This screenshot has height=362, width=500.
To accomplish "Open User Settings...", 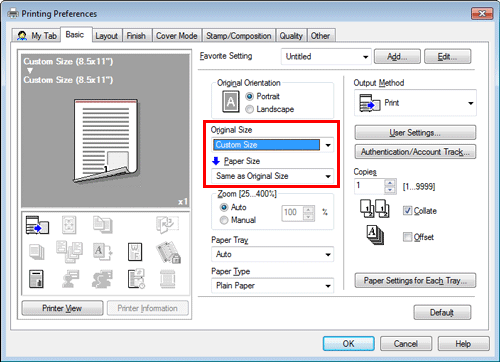I will point(415,133).
